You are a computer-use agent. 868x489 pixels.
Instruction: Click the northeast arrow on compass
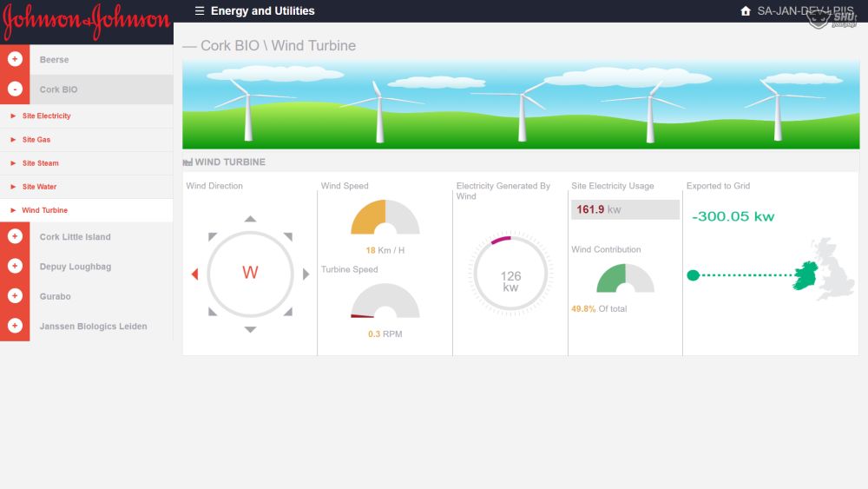tap(288, 236)
